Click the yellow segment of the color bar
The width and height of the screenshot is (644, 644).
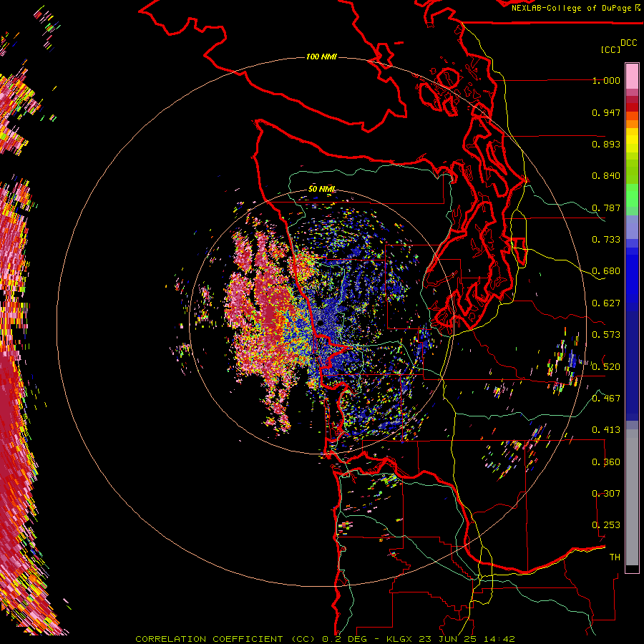632,141
